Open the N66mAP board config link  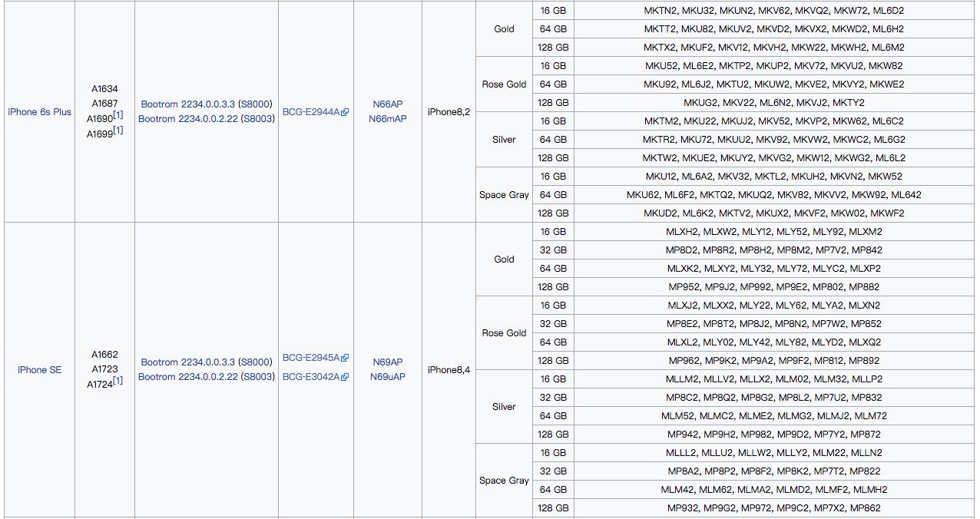pyautogui.click(x=388, y=119)
